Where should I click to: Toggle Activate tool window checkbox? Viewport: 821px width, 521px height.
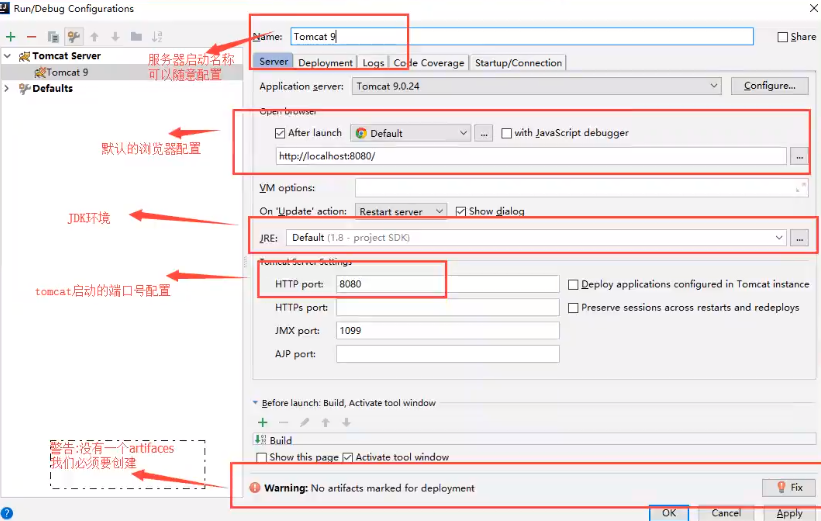tap(348, 457)
